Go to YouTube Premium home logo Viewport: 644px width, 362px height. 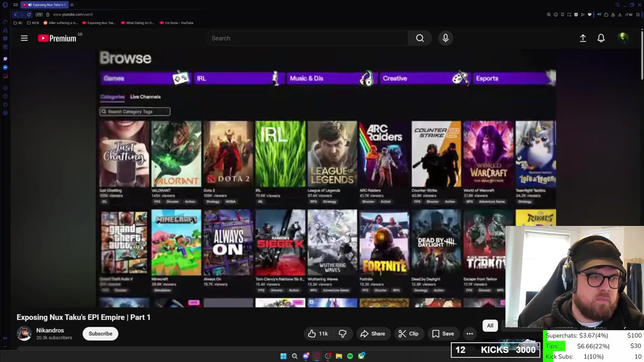[57, 38]
